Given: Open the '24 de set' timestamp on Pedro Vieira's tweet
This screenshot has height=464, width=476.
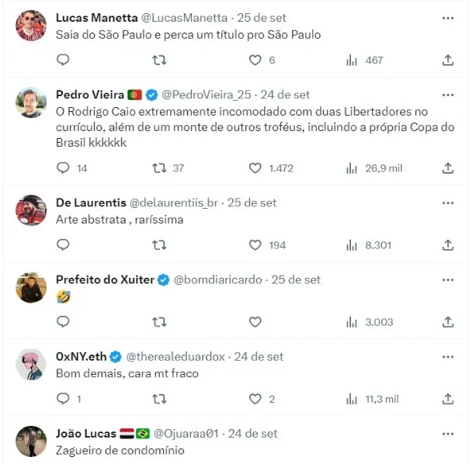Looking at the screenshot, I should 287,95.
